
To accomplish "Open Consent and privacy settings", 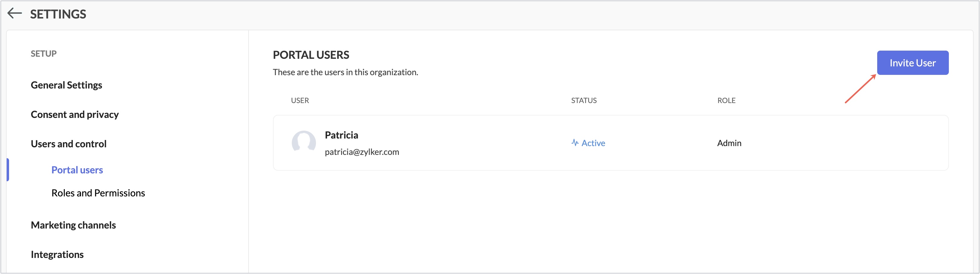I will (75, 114).
